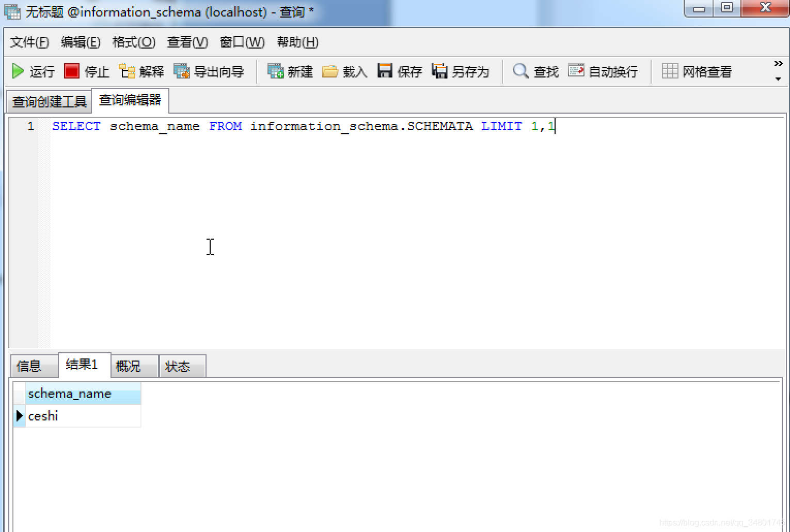Open Find (查找) magnifier icon
Screen dimensions: 790x532
pyautogui.click(x=520, y=71)
